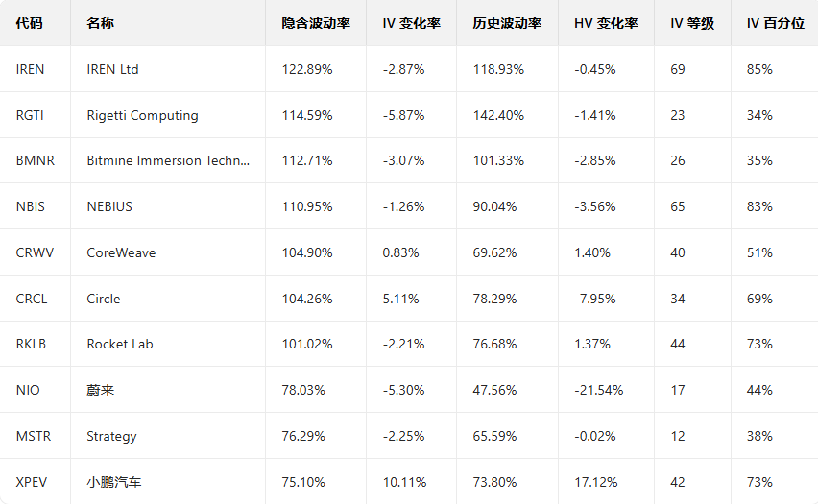818x504 pixels.
Task: Click the IV 百分位 header
Action: (x=775, y=23)
